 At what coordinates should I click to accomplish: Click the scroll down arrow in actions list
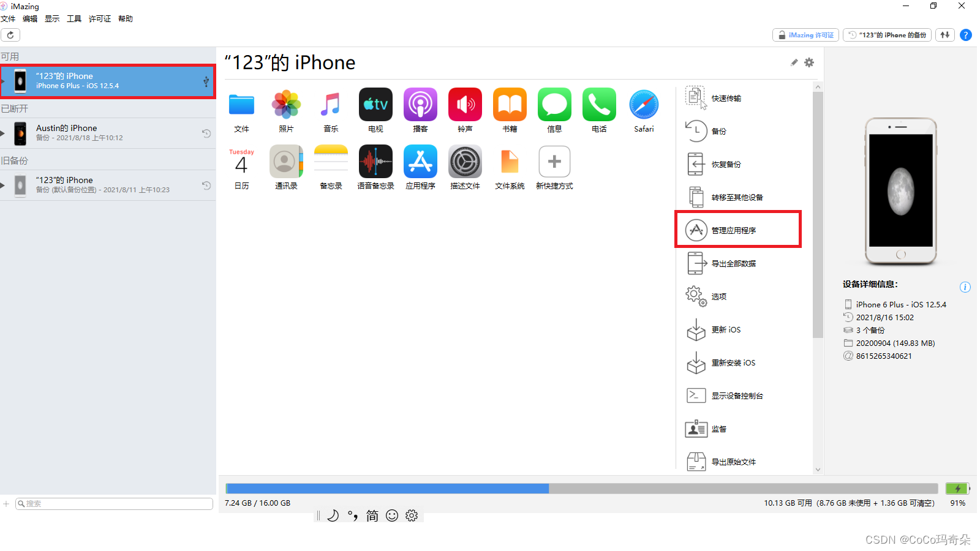[x=818, y=470]
